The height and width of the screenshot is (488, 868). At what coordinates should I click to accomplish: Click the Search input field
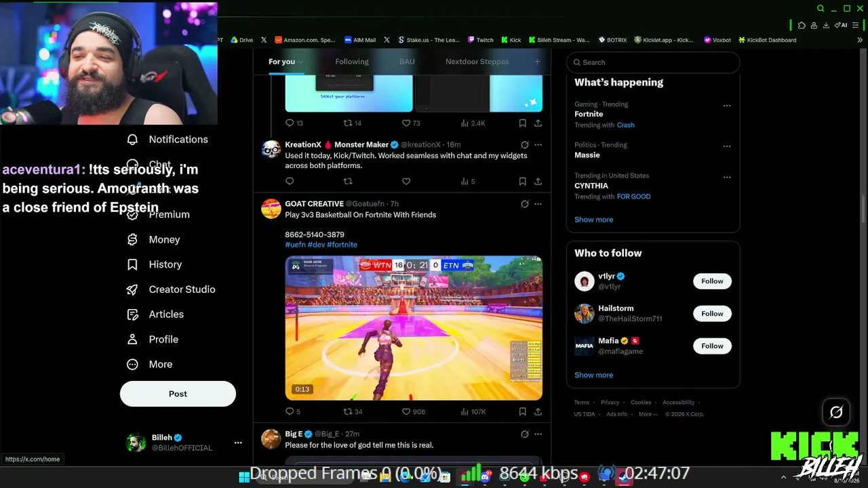coord(653,62)
